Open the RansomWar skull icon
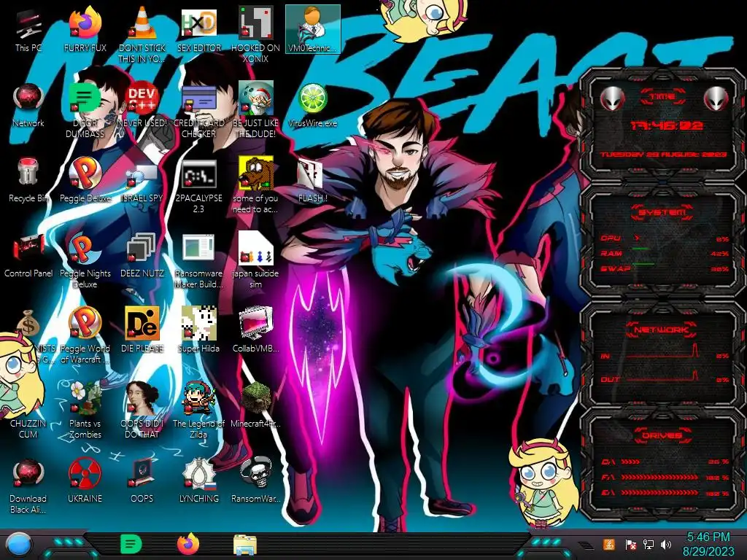Viewport: 747px width, 560px height. tap(255, 472)
